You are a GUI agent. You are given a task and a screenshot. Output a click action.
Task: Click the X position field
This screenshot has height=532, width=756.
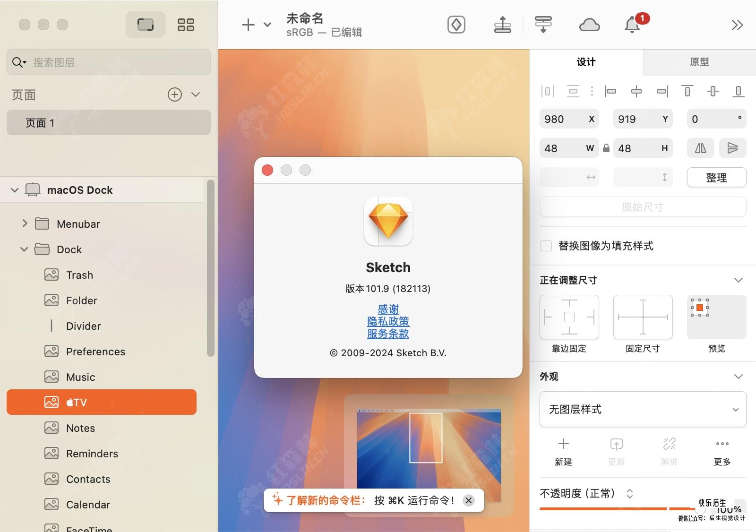569,119
